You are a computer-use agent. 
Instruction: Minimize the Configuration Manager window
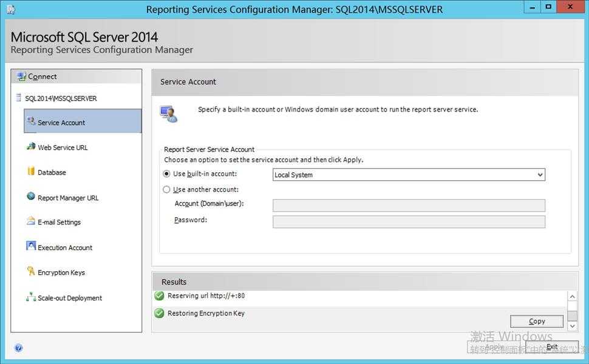pyautogui.click(x=533, y=7)
